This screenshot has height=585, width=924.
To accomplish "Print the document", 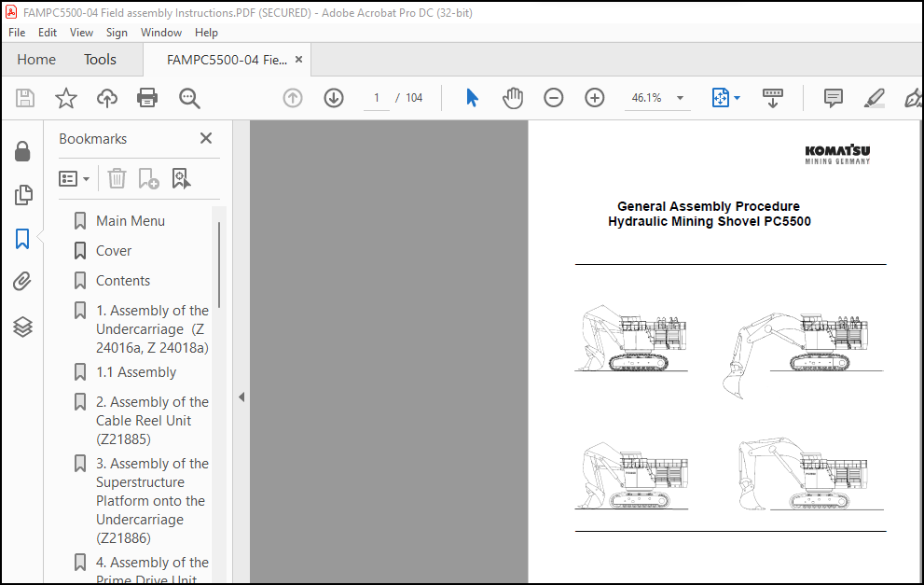I will coord(147,98).
